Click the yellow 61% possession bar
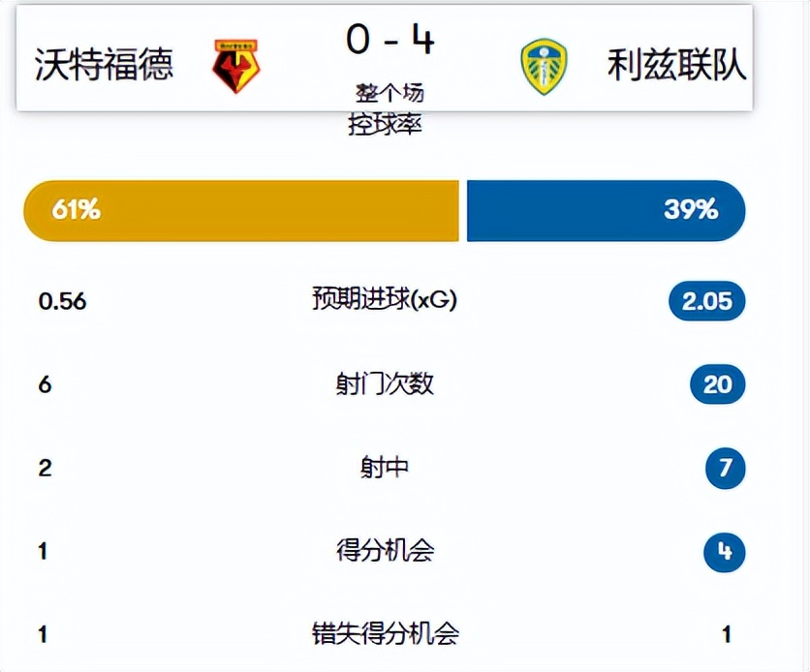Image resolution: width=810 pixels, height=672 pixels. [x=240, y=210]
